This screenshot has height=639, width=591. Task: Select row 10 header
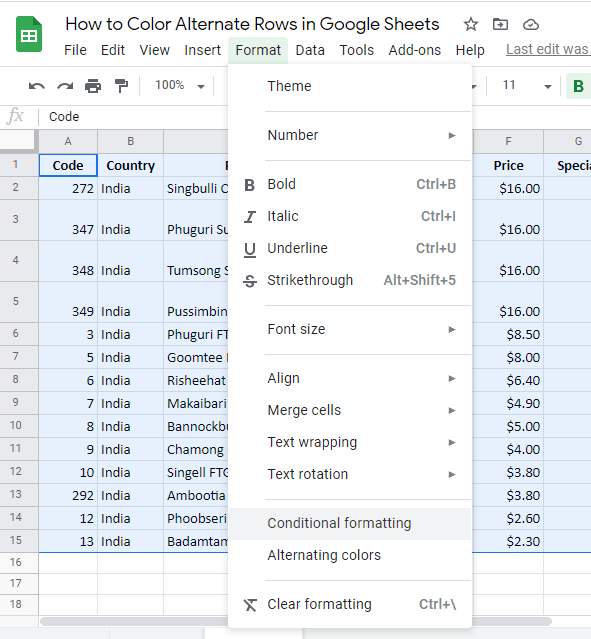(19, 425)
